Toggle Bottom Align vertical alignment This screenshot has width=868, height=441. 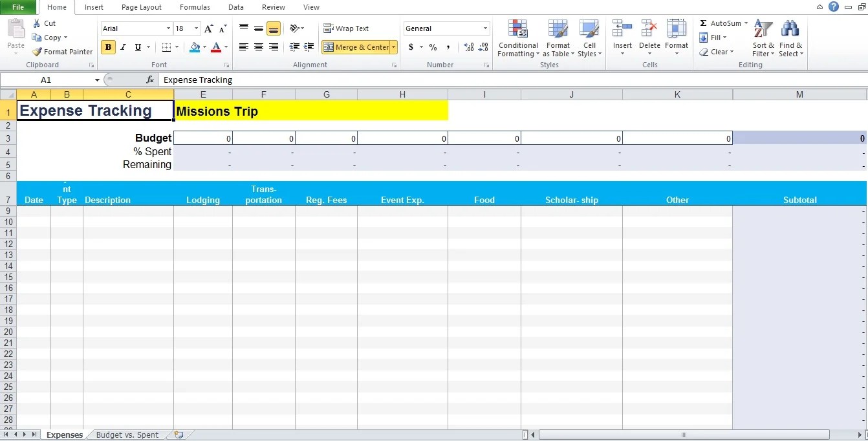pyautogui.click(x=274, y=28)
